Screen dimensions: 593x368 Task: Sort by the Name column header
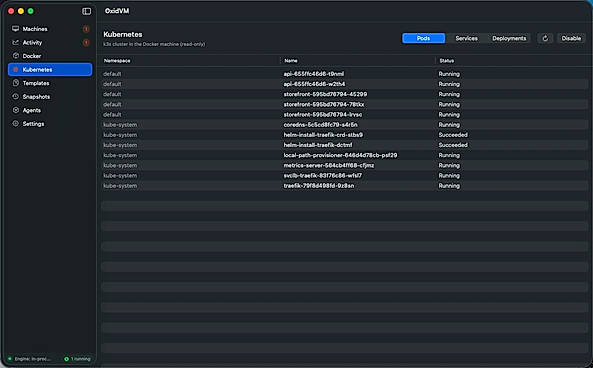point(291,61)
